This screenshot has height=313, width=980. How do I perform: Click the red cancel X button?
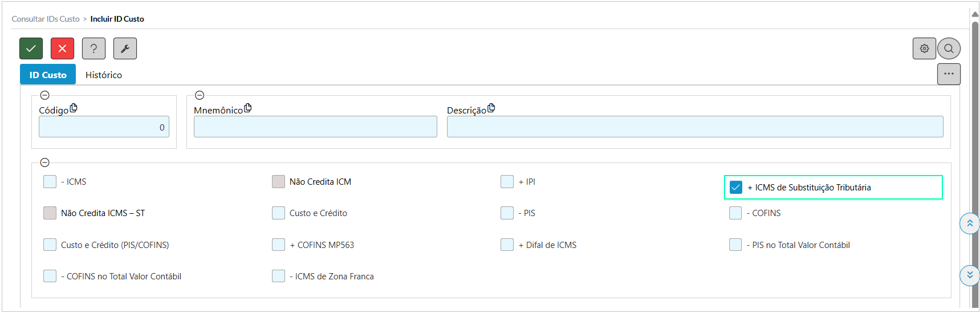point(62,48)
